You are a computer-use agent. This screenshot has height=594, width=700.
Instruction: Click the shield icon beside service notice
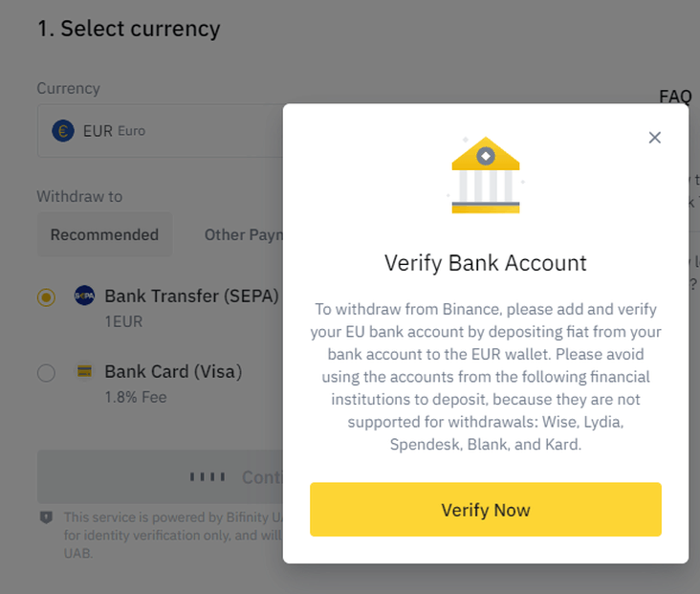[x=47, y=517]
